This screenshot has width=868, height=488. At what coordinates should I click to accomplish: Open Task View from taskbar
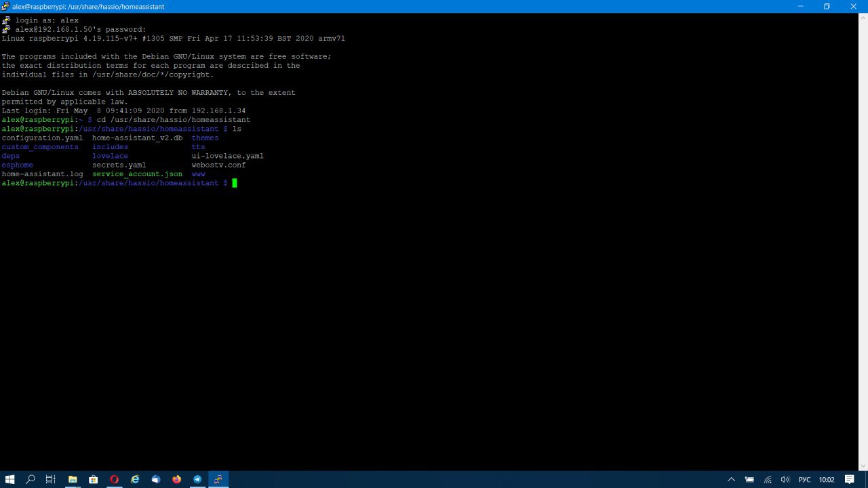(50, 479)
